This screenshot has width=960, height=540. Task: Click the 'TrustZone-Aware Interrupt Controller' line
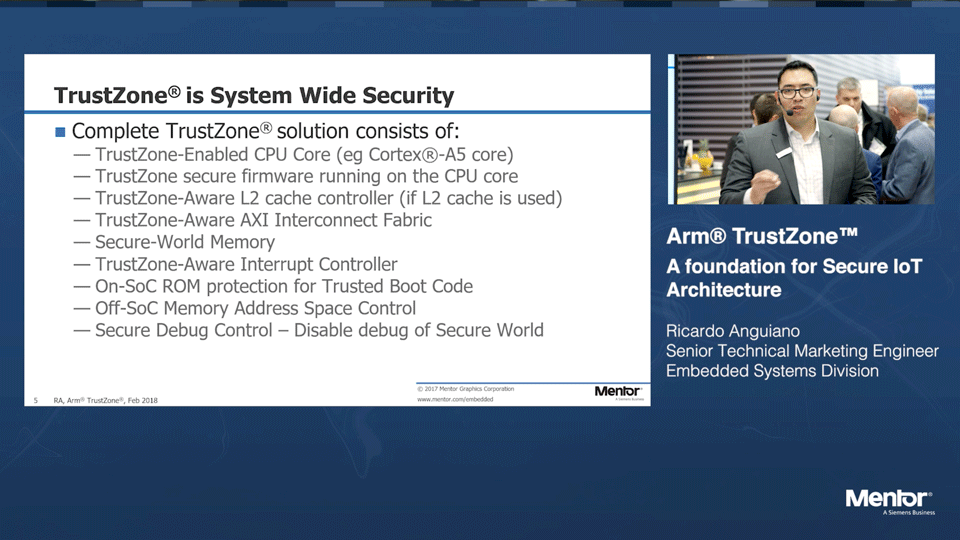coord(246,264)
